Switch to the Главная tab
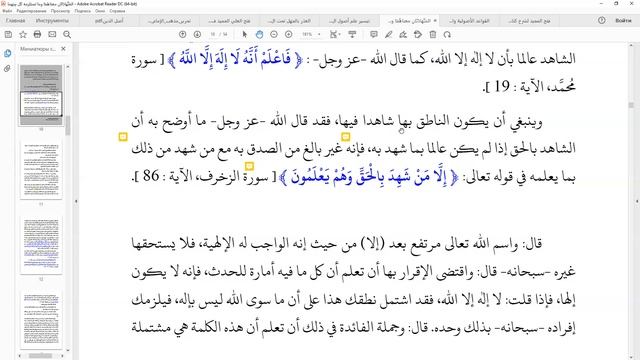This screenshot has height=360, width=640. (x=16, y=20)
